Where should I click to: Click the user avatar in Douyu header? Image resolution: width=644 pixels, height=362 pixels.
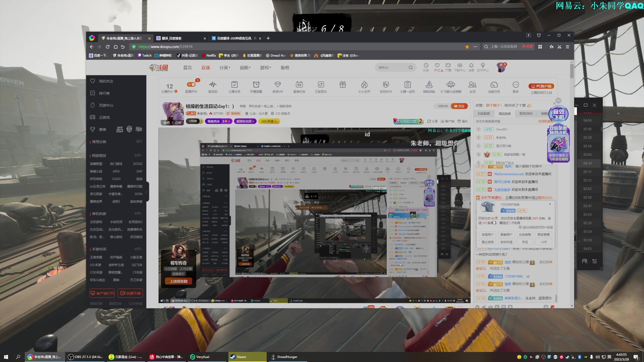[x=501, y=67]
